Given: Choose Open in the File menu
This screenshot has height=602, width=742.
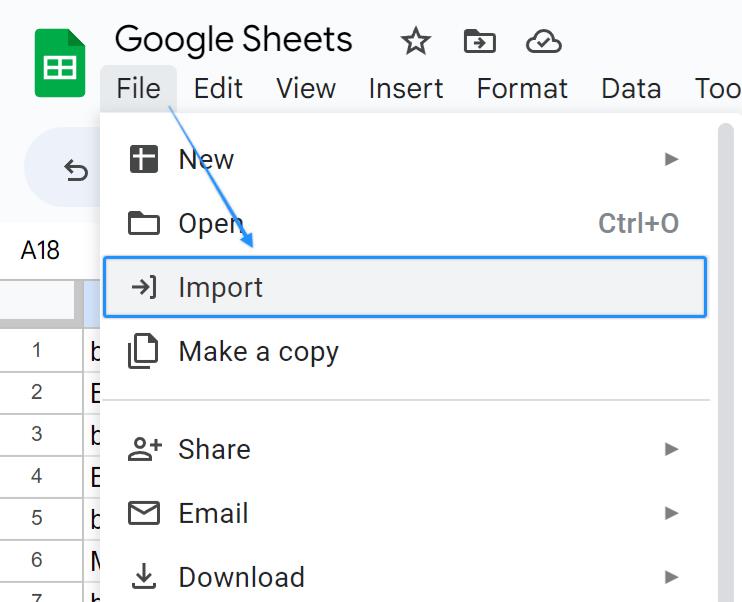Looking at the screenshot, I should tap(405, 223).
